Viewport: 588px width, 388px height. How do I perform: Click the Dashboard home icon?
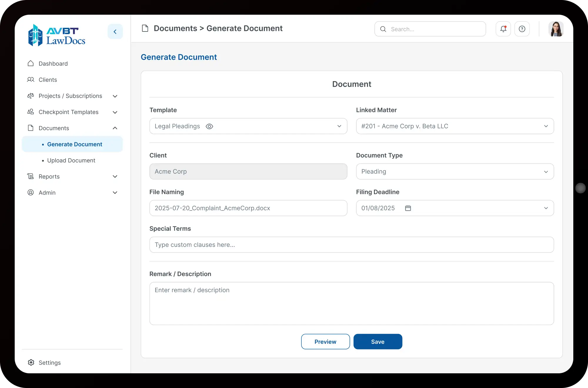(x=31, y=63)
